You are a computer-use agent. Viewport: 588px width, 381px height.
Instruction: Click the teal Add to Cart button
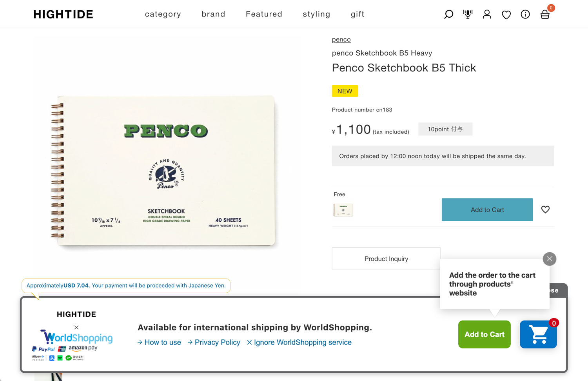[487, 210]
